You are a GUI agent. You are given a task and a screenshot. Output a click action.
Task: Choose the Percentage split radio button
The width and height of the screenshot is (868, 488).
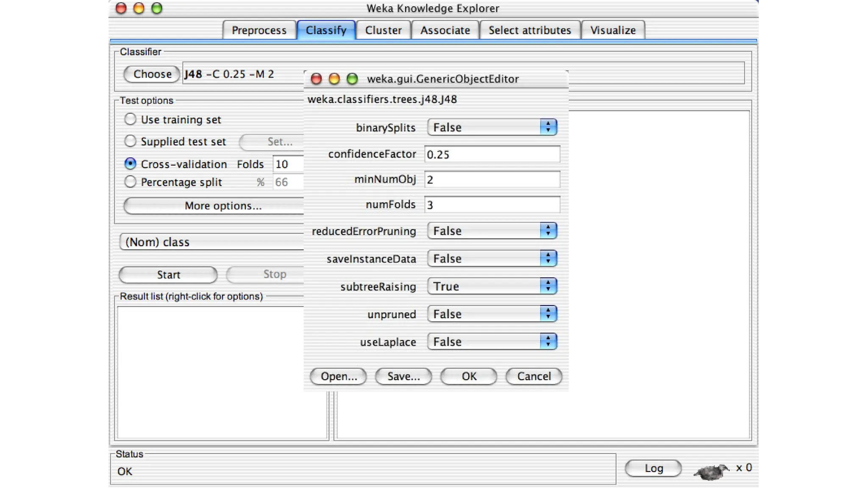pyautogui.click(x=131, y=182)
